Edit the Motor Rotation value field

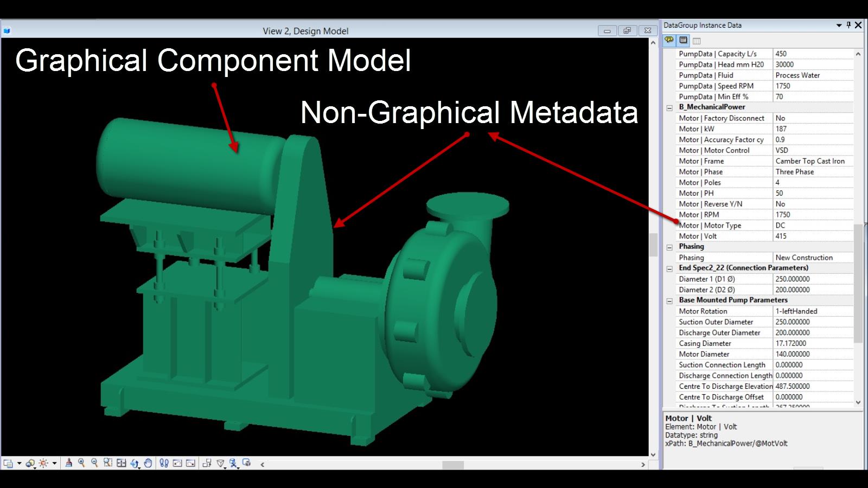(x=812, y=311)
